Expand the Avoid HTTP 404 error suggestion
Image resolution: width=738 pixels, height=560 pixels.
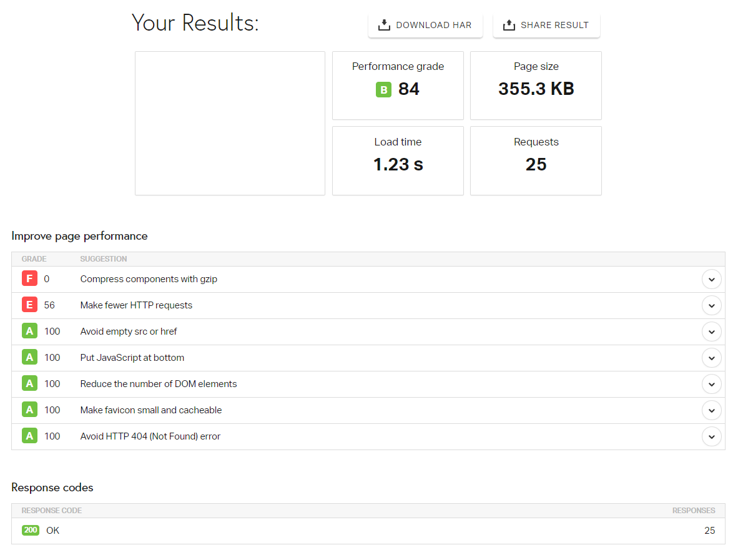[711, 436]
